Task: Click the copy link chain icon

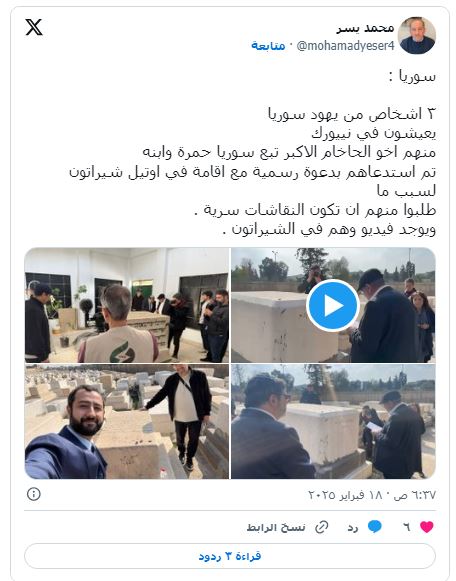Action: [322, 527]
